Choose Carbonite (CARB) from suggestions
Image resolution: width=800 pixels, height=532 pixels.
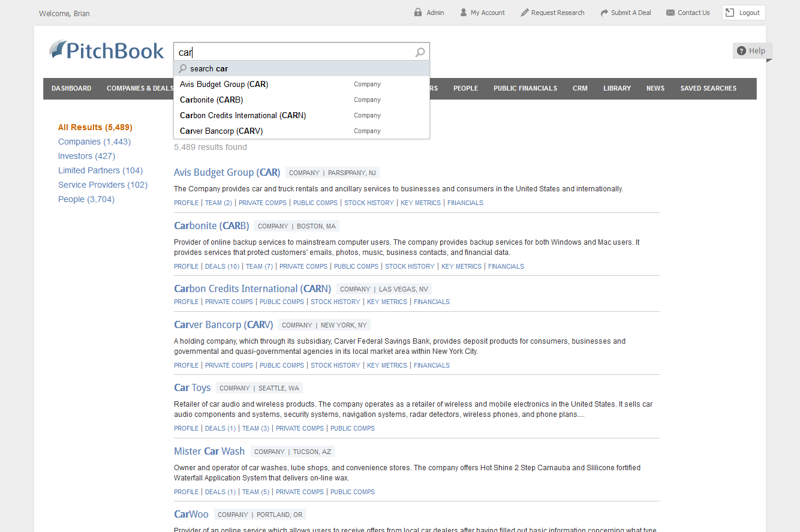tap(302, 100)
